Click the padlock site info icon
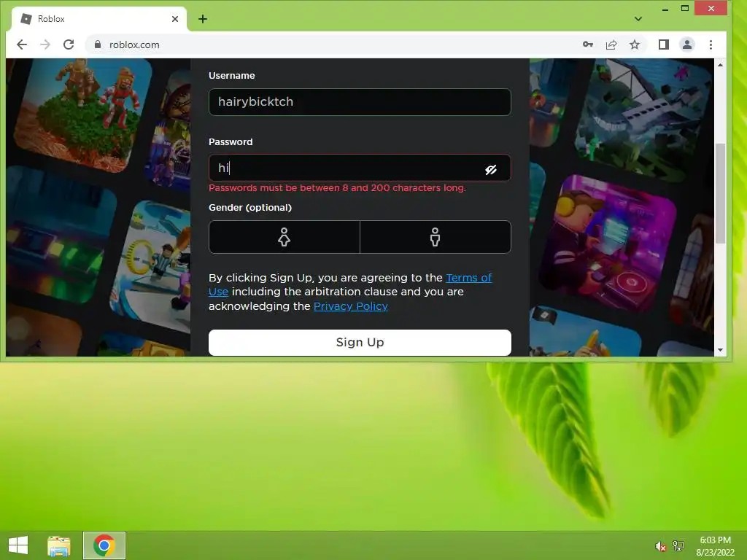Screen dimensions: 747x560 tap(98, 44)
